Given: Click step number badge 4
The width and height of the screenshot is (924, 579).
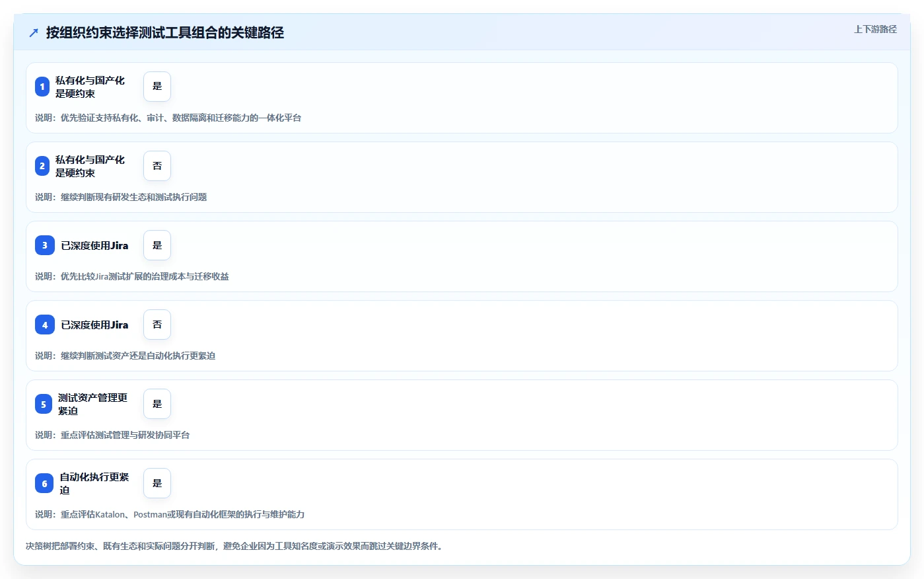Looking at the screenshot, I should (45, 325).
